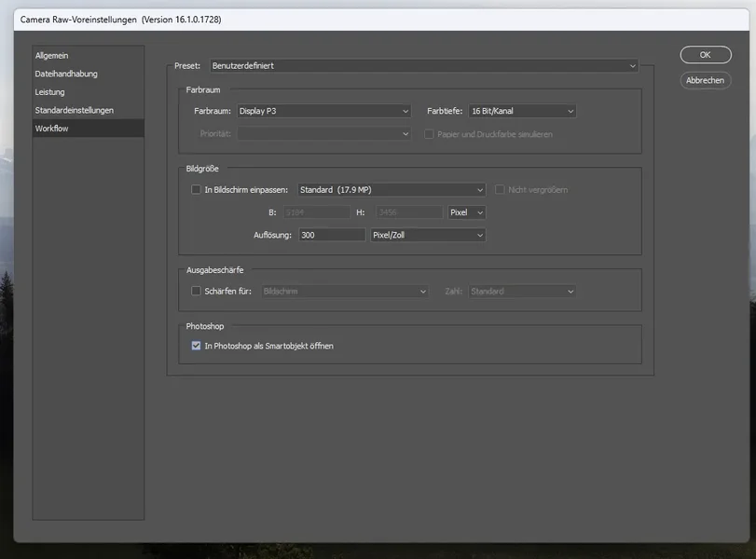Open the Pixel unit dropdown
756x559 pixels.
click(467, 212)
